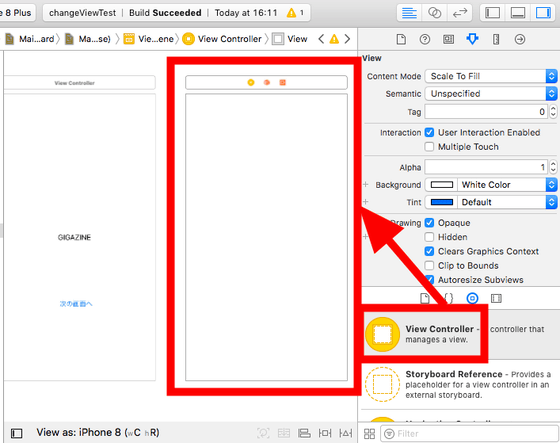Go to previous issue in jump bar
Screen dimensions: 560x443
click(321, 39)
